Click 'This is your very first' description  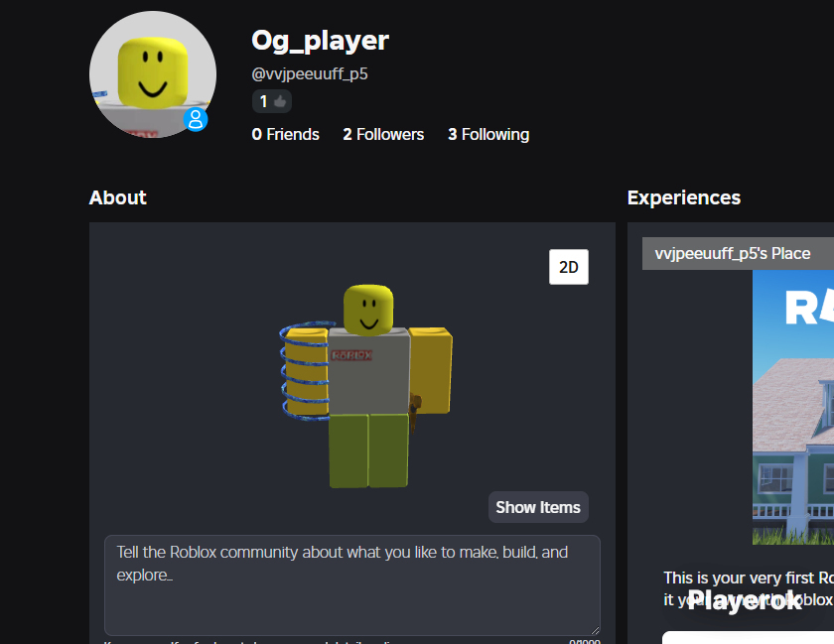[749, 588]
